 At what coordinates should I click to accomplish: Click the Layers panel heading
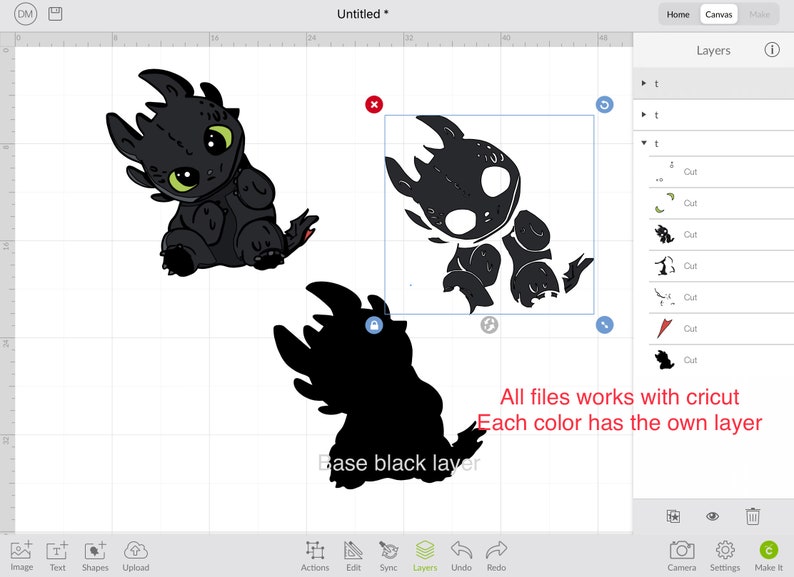713,50
